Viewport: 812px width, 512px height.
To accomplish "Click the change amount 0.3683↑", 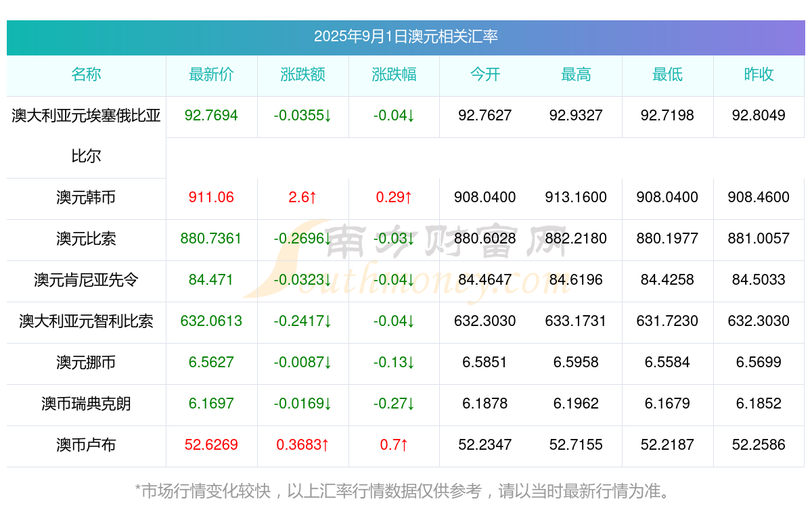I will [302, 445].
